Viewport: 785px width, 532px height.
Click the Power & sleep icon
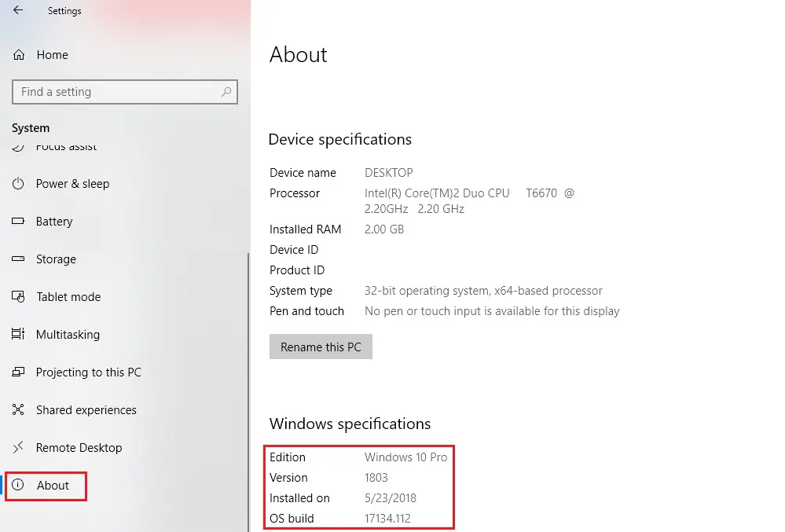tap(18, 184)
